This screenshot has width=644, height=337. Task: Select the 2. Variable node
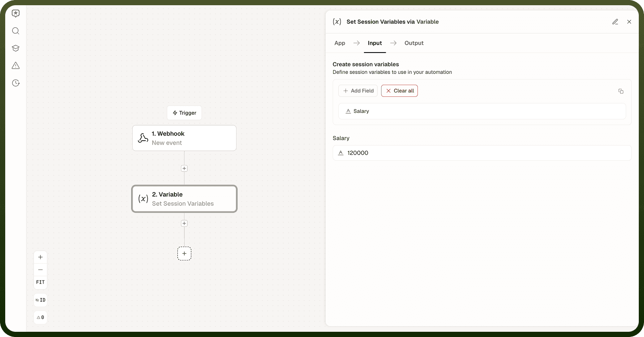[184, 199]
